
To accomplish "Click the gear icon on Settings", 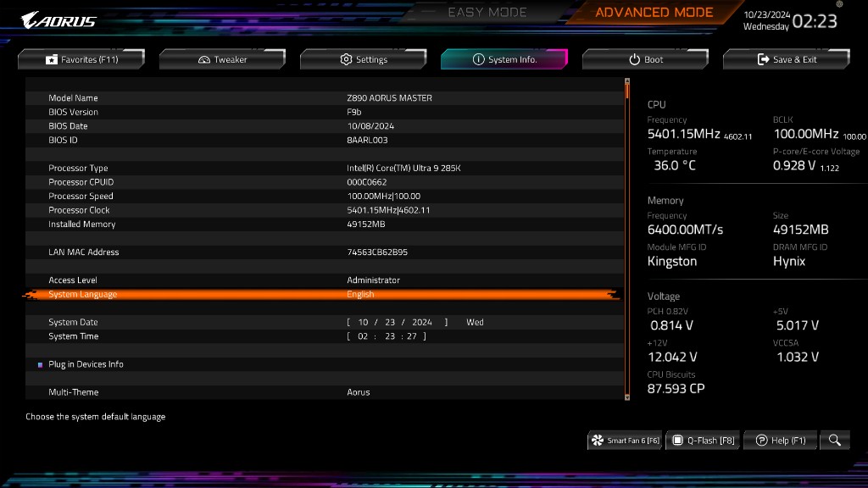I will [x=346, y=59].
